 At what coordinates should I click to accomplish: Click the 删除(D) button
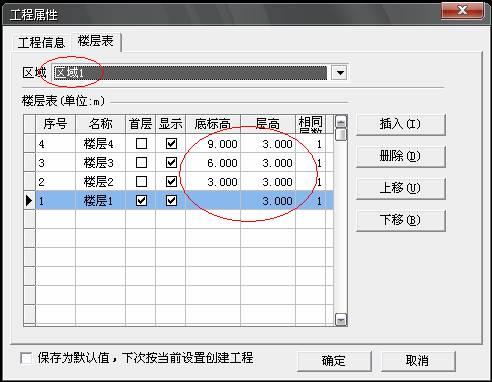[x=401, y=156]
